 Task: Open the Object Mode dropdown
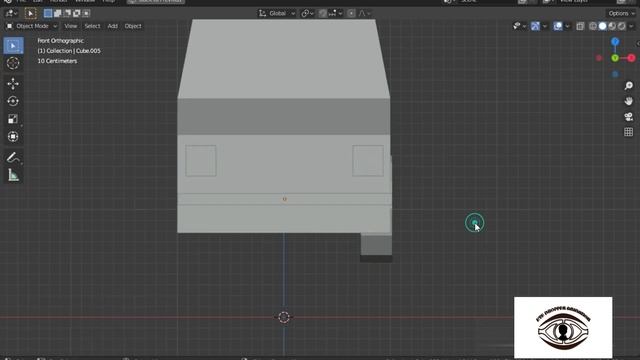(x=32, y=26)
